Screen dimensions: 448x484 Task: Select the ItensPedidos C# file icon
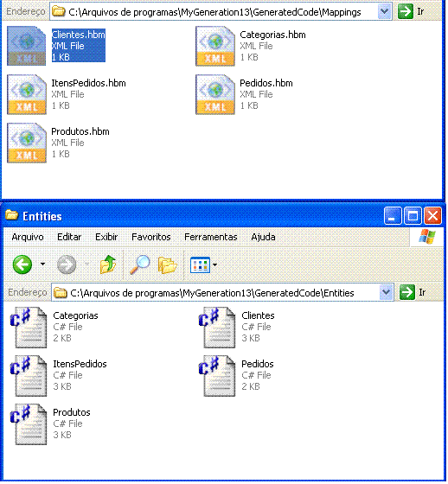click(x=29, y=376)
